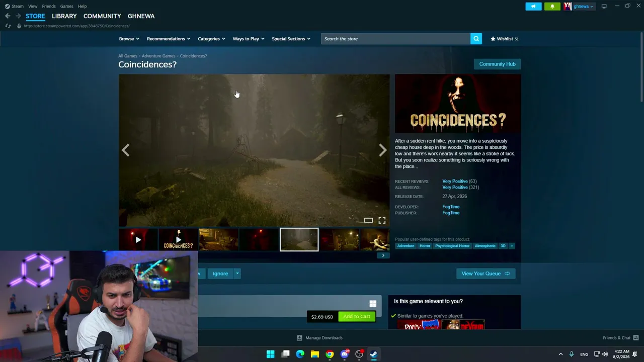Expand the Special Sections dropdown
This screenshot has width=644, height=362.
[x=291, y=39]
